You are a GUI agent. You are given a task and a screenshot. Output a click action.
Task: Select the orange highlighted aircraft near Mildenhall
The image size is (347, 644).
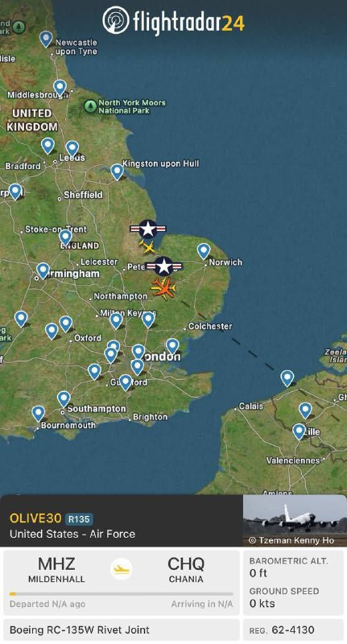(163, 288)
